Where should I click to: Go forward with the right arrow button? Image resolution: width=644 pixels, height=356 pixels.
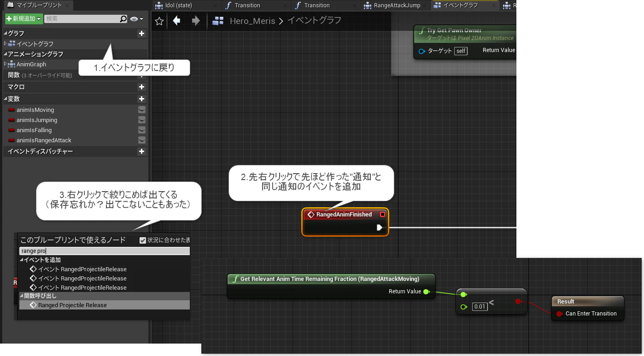tap(196, 21)
